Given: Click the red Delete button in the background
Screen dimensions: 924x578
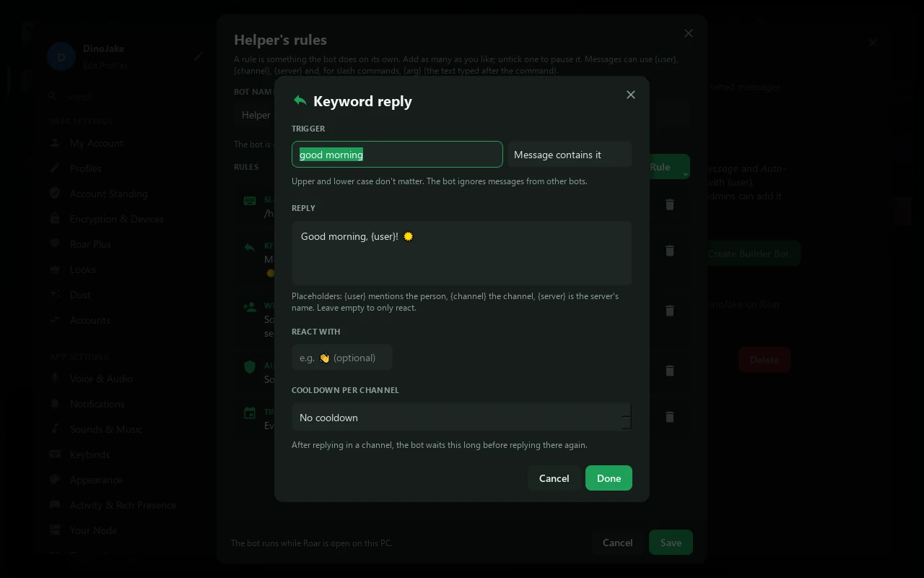Looking at the screenshot, I should 764,360.
